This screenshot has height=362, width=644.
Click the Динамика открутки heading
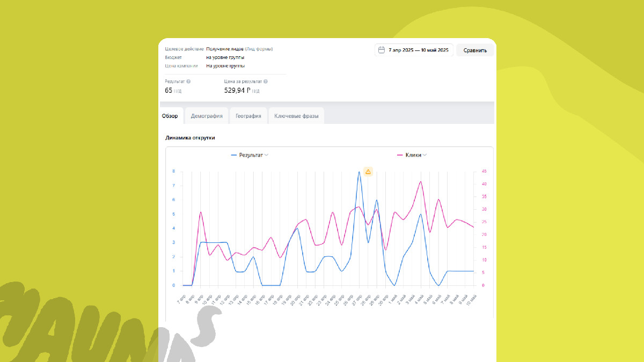pyautogui.click(x=191, y=138)
